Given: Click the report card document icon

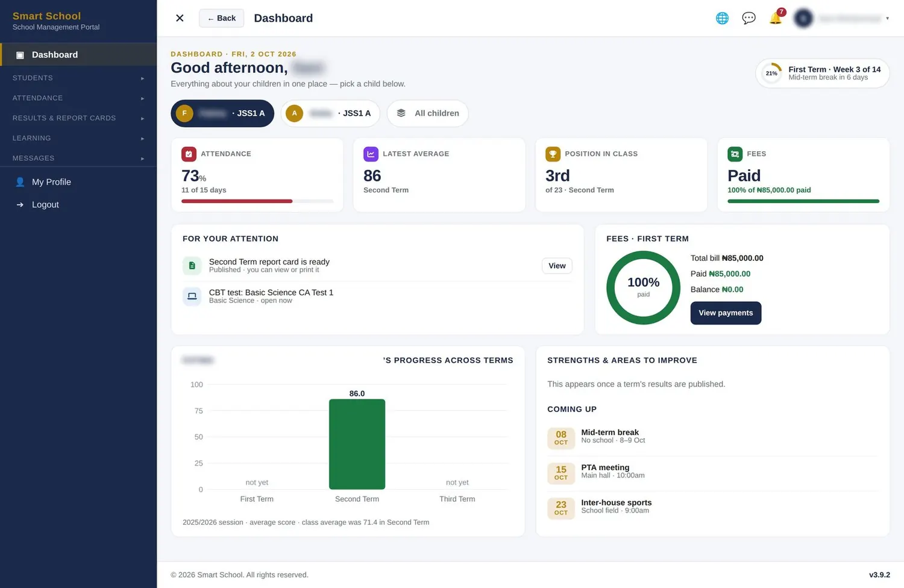Looking at the screenshot, I should tap(192, 266).
